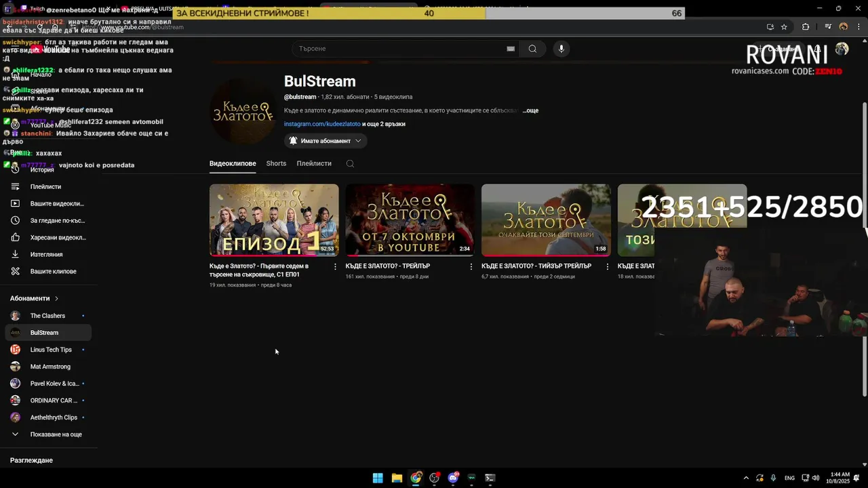Open Pavel Kolev & Ica subscription
Image resolution: width=868 pixels, height=488 pixels.
click(47, 384)
